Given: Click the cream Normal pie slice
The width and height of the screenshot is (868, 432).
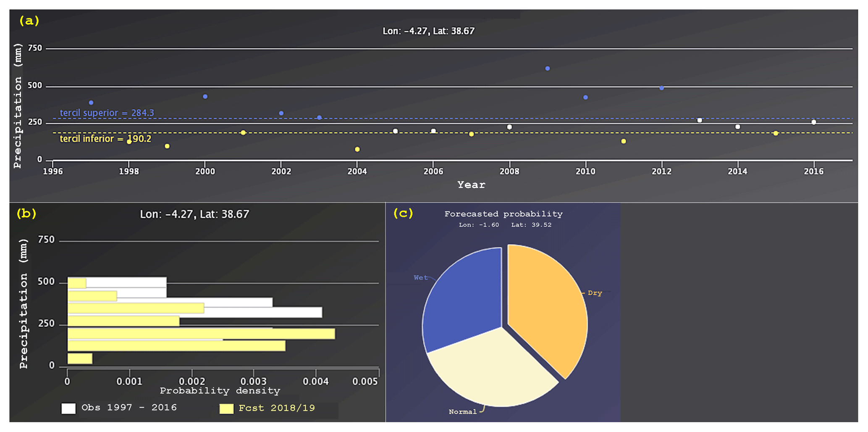Looking at the screenshot, I should (x=491, y=370).
